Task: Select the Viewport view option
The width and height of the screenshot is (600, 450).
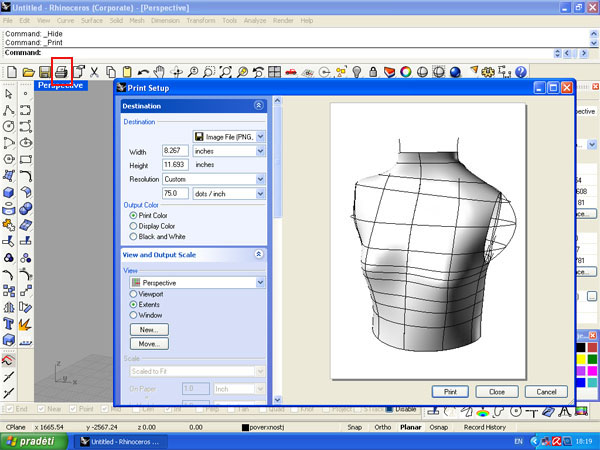Action: click(133, 294)
